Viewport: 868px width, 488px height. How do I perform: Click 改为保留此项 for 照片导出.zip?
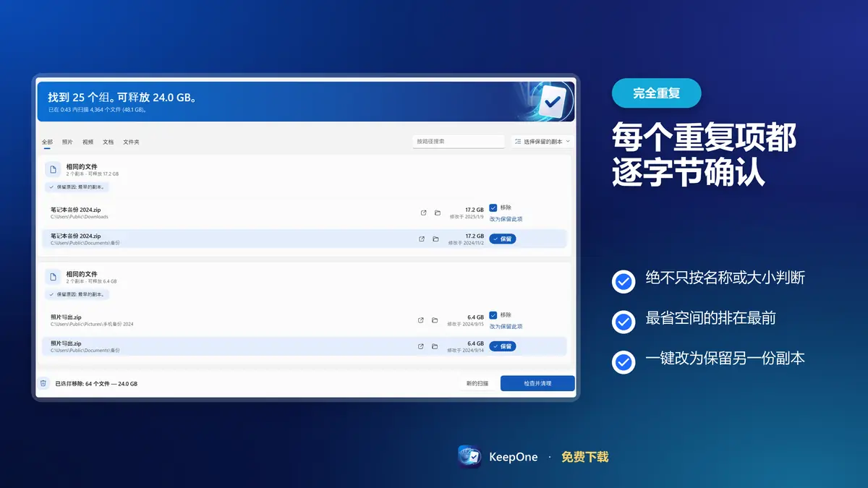click(x=506, y=327)
